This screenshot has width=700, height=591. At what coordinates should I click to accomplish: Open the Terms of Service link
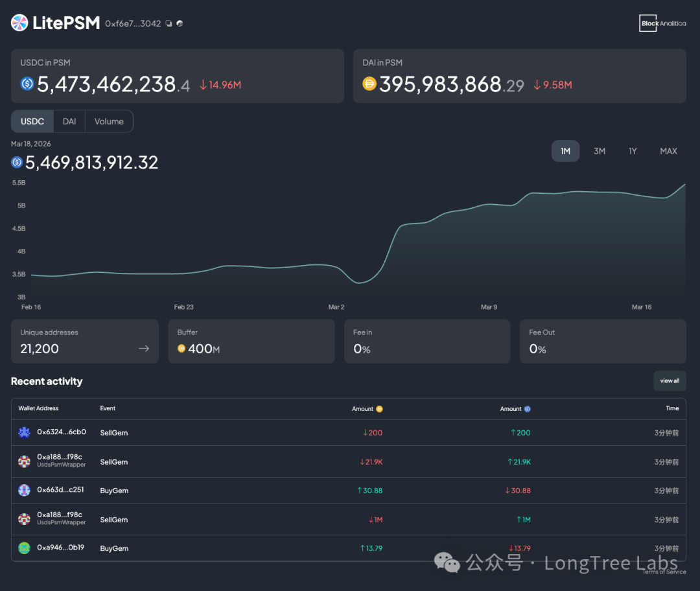664,572
